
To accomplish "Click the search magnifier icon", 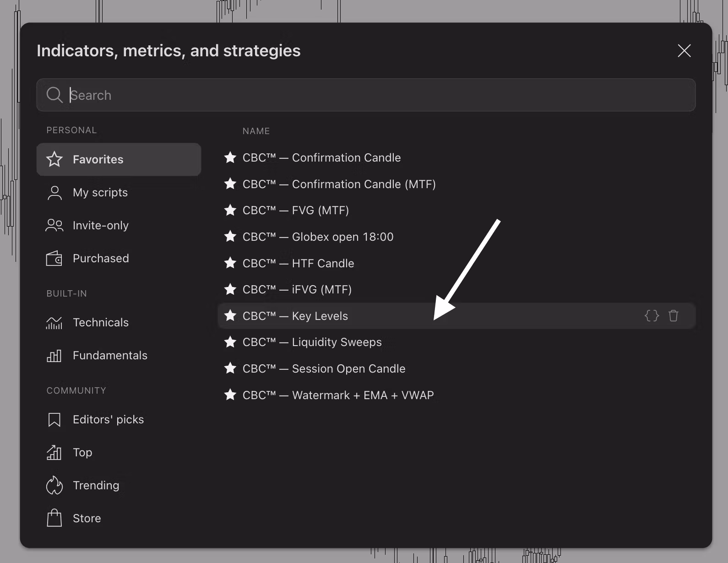I will [54, 95].
